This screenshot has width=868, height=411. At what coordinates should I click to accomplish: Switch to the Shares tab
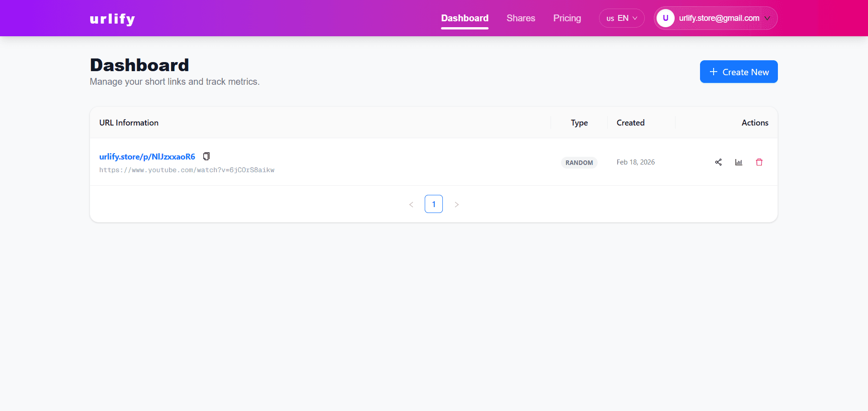coord(521,18)
